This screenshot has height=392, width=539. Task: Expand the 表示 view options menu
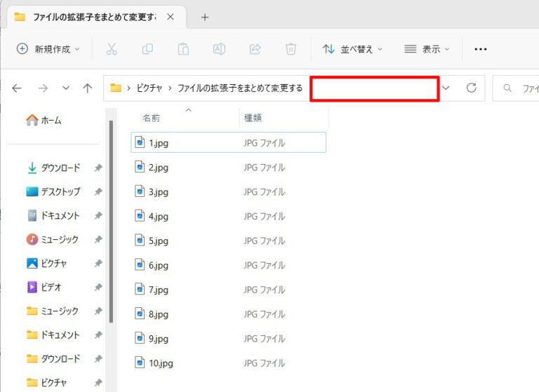427,49
